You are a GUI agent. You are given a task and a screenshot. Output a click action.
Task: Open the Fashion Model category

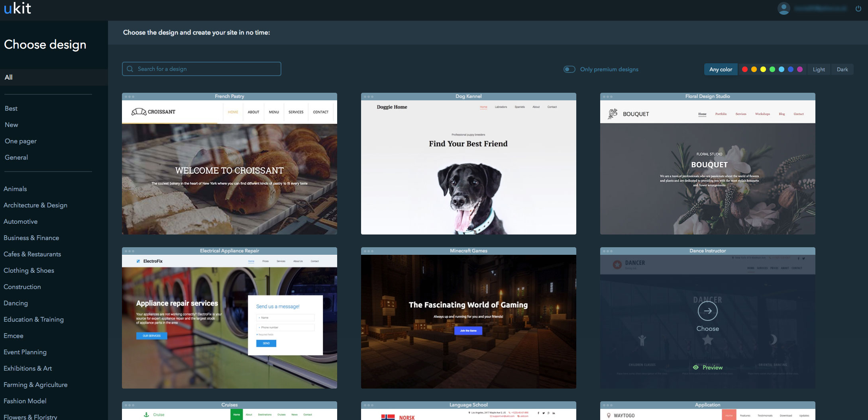tap(25, 401)
